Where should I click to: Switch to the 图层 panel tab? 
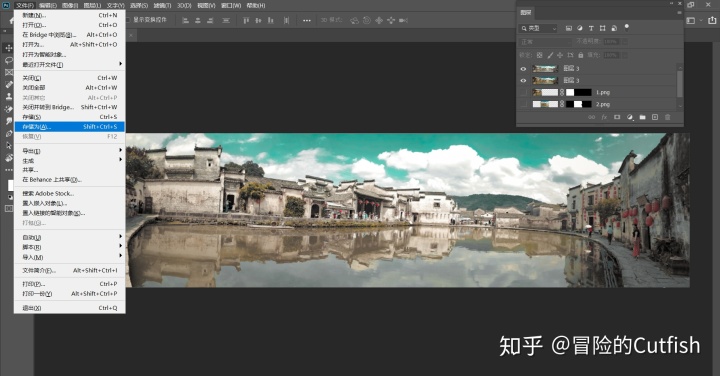tap(526, 13)
